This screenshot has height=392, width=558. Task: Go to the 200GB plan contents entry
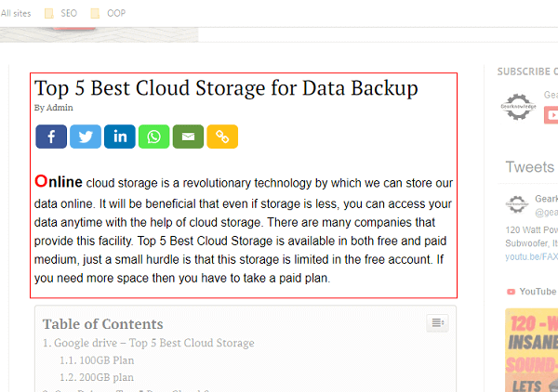pos(97,377)
